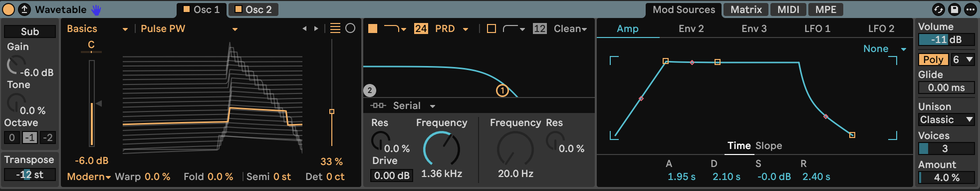Screen dimensions: 980x191
Task: Select the Amp envelope tab
Action: (628, 29)
